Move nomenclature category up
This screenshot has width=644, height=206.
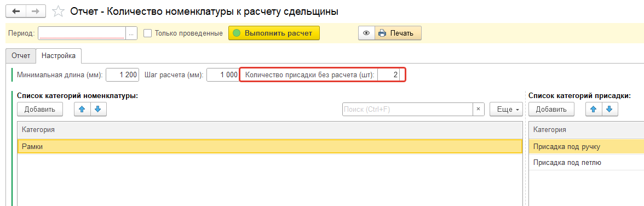tap(82, 109)
